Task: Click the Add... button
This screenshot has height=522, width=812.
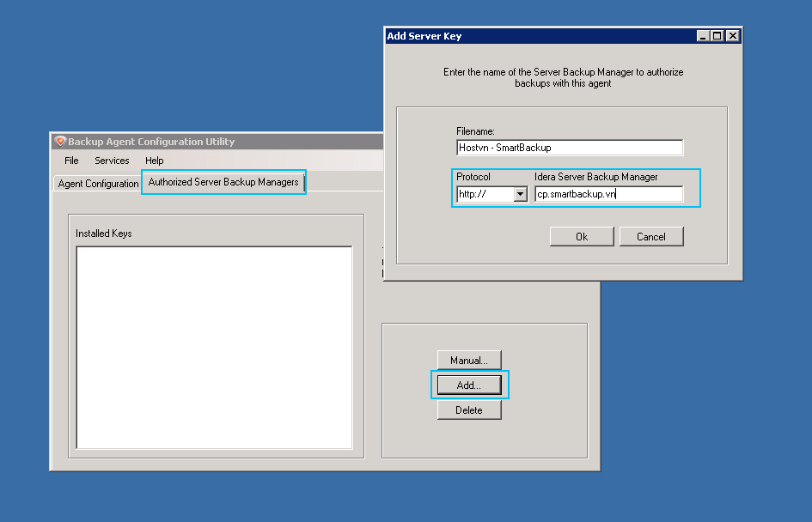Action: click(469, 385)
